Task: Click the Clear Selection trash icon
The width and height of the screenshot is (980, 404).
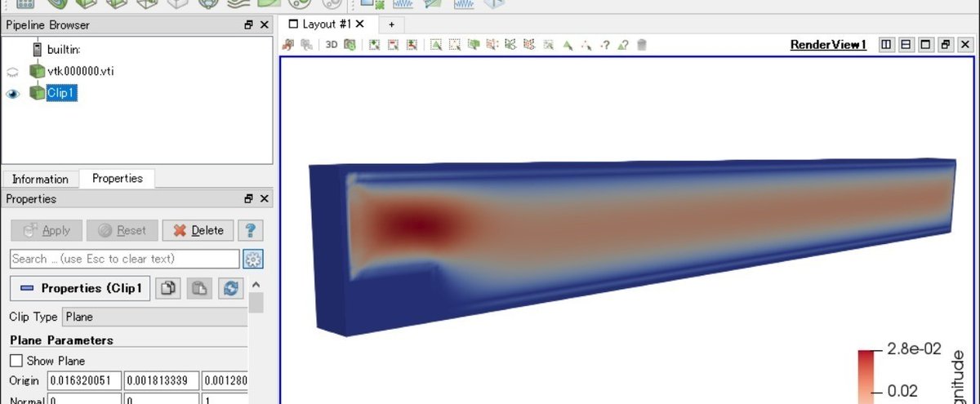Action: (x=641, y=45)
